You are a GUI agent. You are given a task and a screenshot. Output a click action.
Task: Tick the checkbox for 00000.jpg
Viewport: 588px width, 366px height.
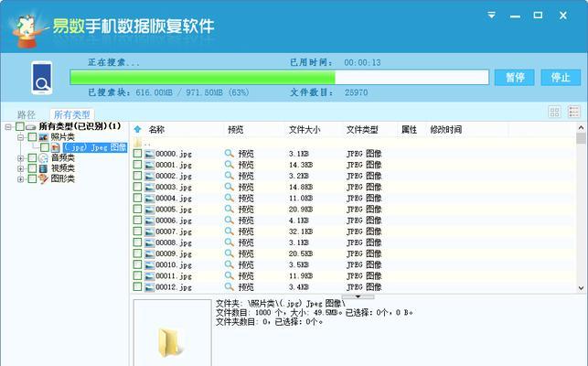pos(137,153)
